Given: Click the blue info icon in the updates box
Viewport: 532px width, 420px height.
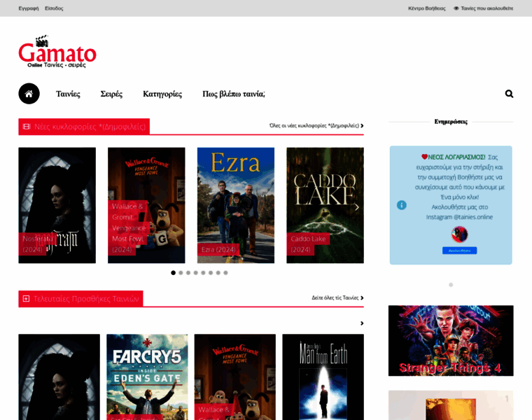Looking at the screenshot, I should 401,205.
